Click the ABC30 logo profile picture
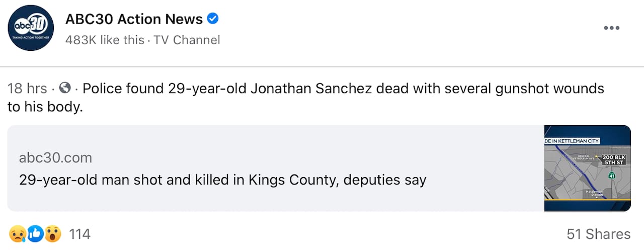Screen dimensions: 644x251 tap(31, 28)
